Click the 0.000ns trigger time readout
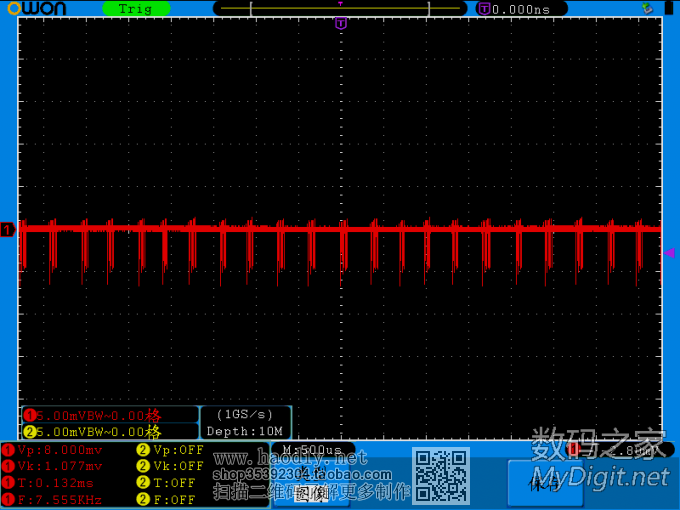This screenshot has height=510, width=680. tap(521, 9)
